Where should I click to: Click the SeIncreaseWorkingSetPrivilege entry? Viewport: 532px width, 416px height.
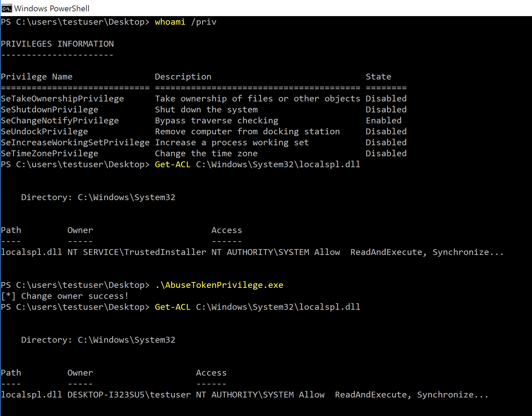click(75, 143)
